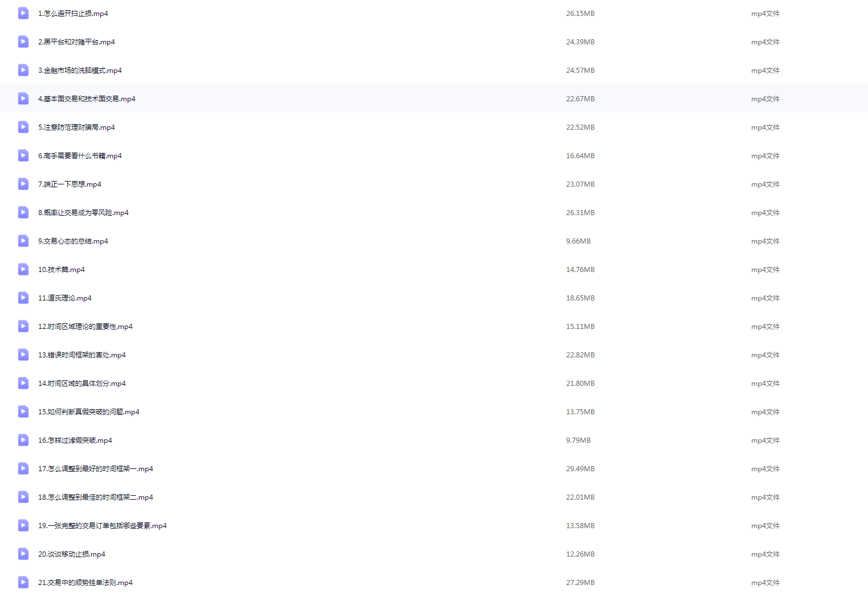Screen dimensions: 868x597
Task: Open file 4.基本面交易和技术面交易.mp4
Action: pos(87,99)
